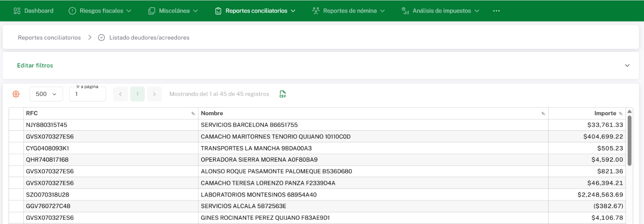
Task: Open Reportes conciliatorios navigation menu
Action: 255,11
